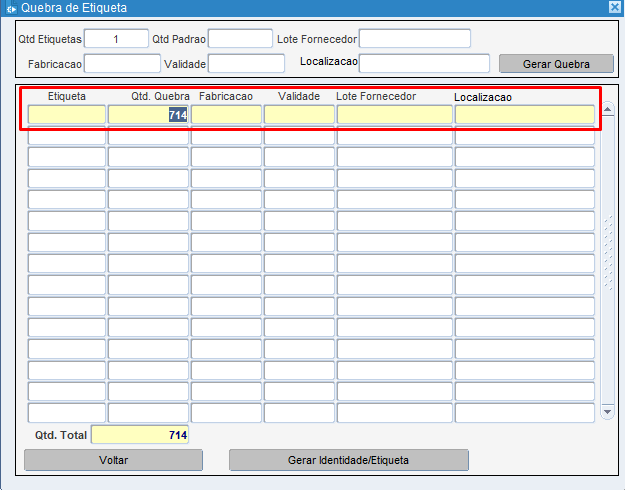This screenshot has height=490, width=625.
Task: Click the scroll down arrow of the grid
Action: coord(607,411)
